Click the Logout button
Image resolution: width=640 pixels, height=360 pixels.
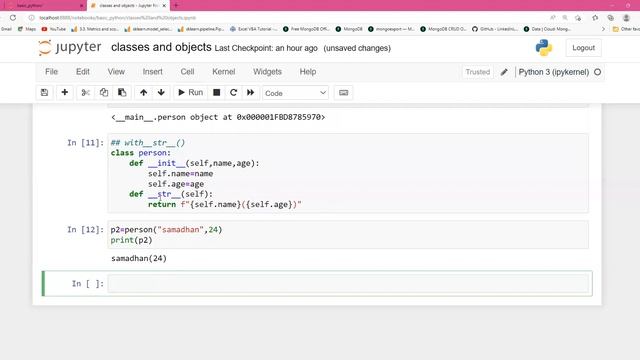tap(583, 48)
